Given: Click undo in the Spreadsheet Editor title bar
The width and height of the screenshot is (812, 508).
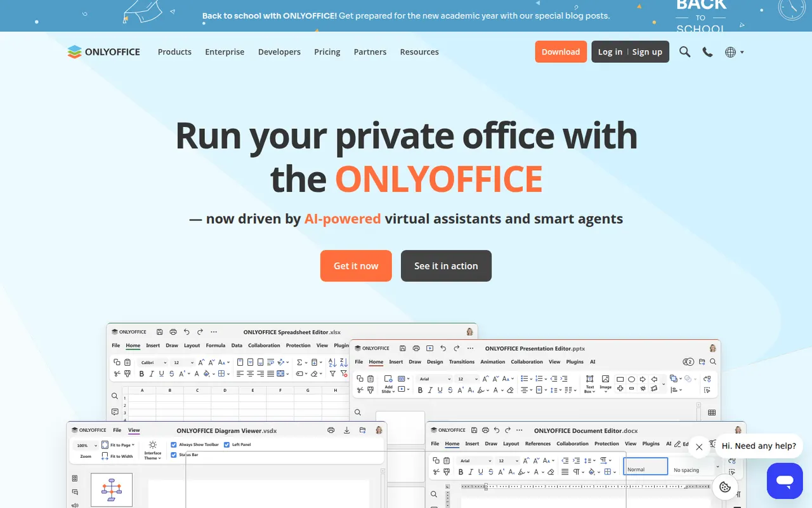Looking at the screenshot, I should pos(187,331).
